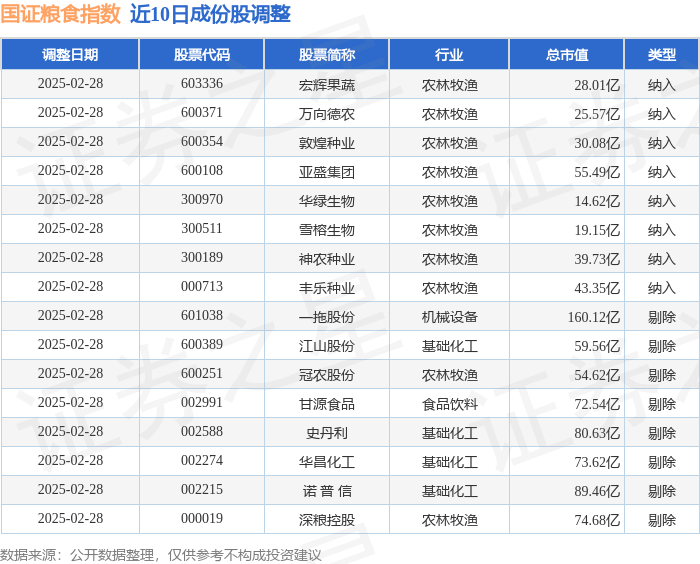700x564 pixels.
Task: Click stock name 神农种业
Action: click(x=327, y=259)
